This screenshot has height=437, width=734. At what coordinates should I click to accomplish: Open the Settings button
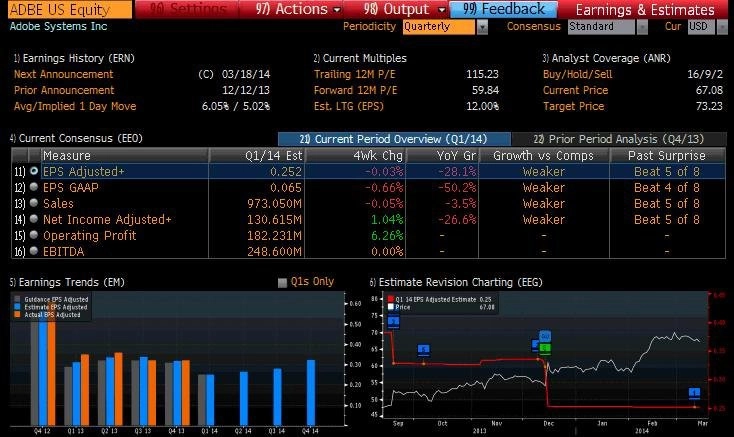point(187,9)
